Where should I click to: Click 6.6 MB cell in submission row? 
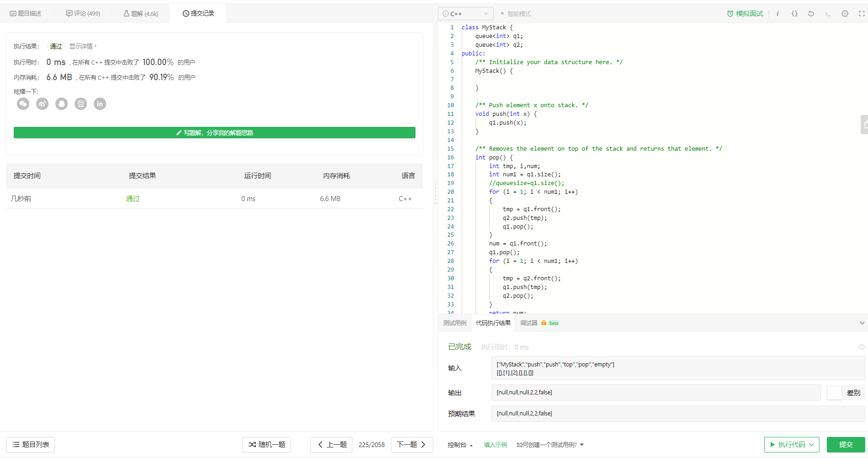pos(330,199)
